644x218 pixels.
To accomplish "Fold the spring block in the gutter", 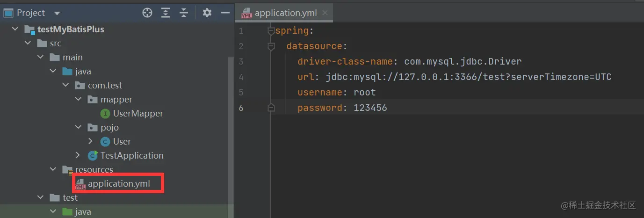I will [271, 31].
